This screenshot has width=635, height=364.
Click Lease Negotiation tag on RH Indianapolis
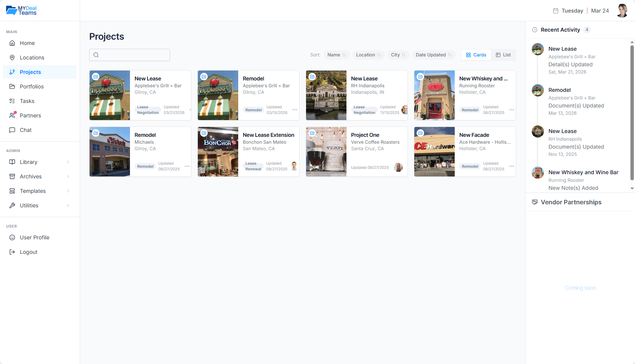tap(364, 110)
